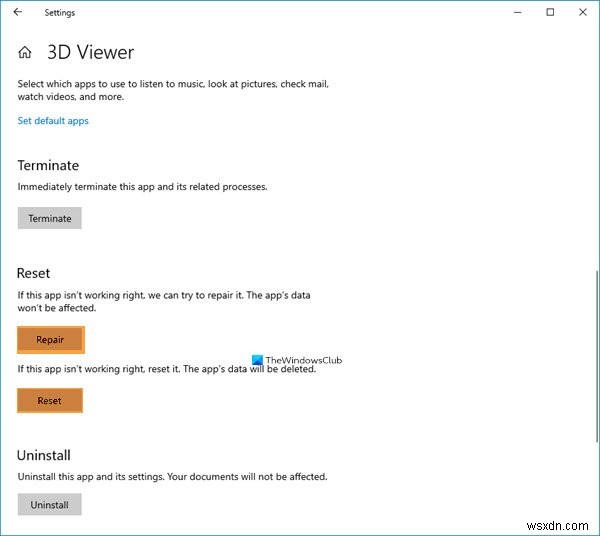Click the Reset button

(x=50, y=401)
